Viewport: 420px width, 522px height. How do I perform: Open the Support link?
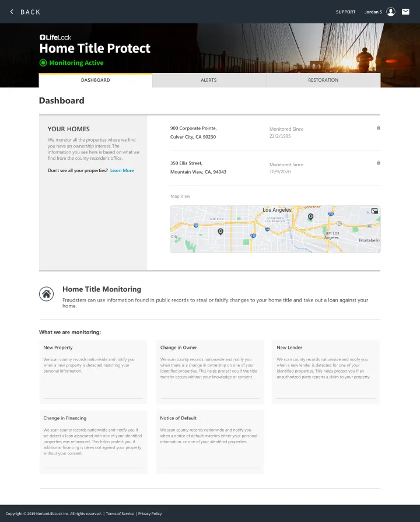click(x=345, y=12)
